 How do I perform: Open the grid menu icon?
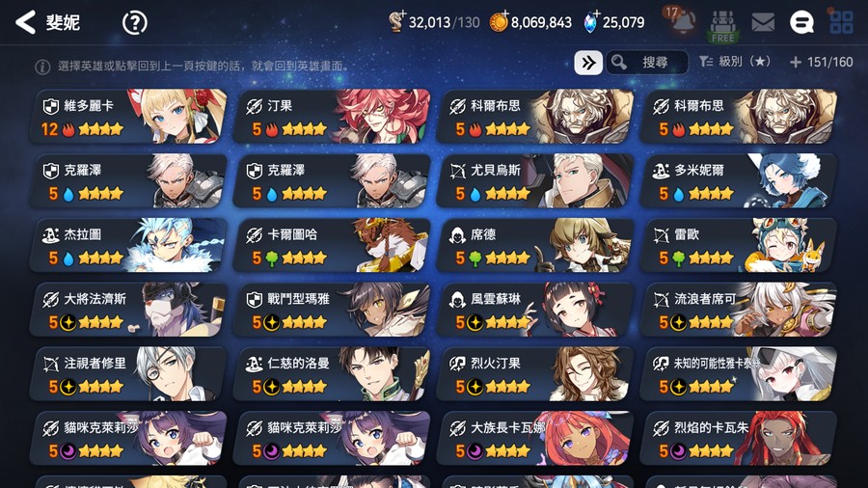[841, 23]
